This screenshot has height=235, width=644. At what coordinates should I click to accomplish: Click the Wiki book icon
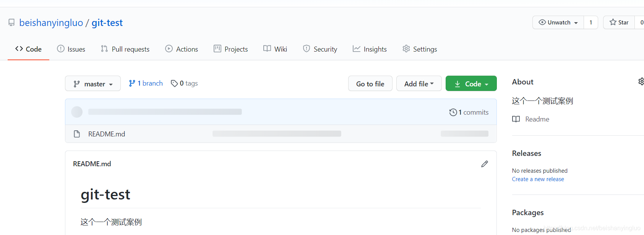pos(267,49)
